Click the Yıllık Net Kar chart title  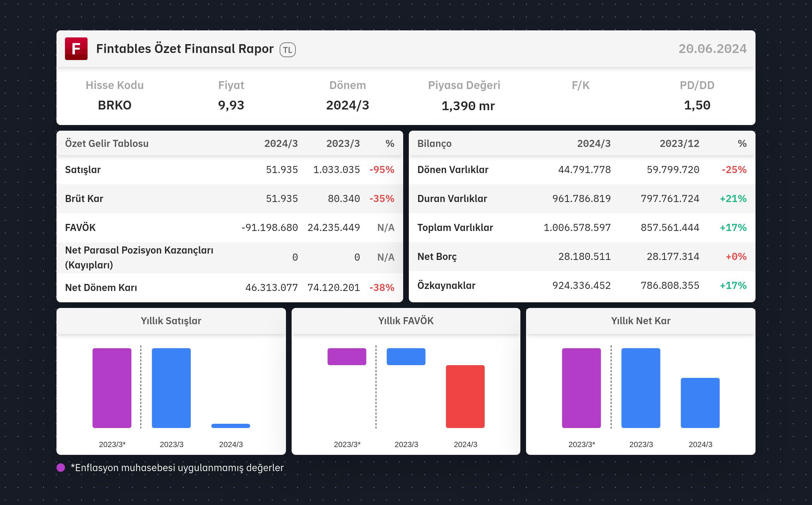pyautogui.click(x=641, y=321)
